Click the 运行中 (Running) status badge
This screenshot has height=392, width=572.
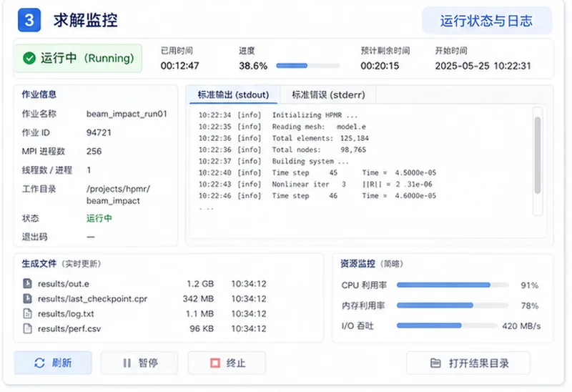[78, 58]
